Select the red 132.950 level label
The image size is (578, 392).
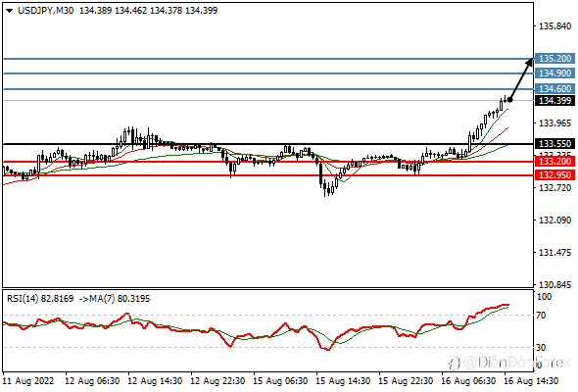click(x=554, y=174)
